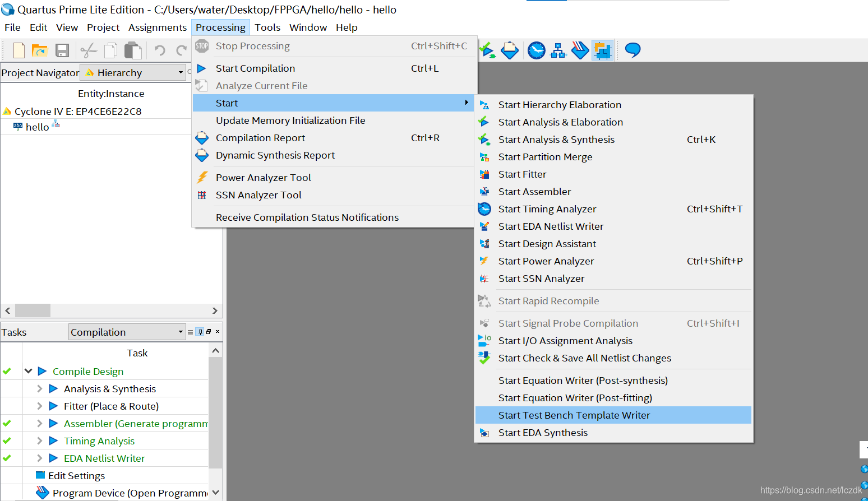Click the play icon beside Timing Analysis task
The height and width of the screenshot is (501, 868).
coord(54,440)
